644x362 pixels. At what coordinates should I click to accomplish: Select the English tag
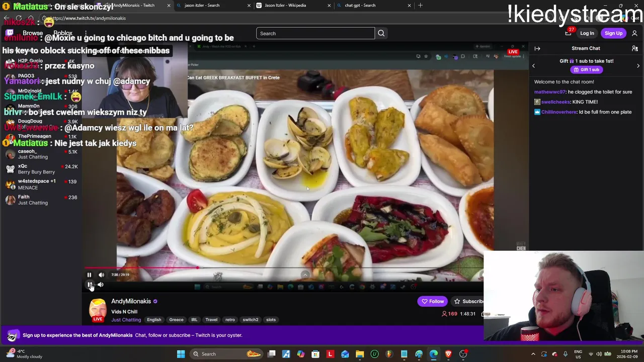(154, 320)
